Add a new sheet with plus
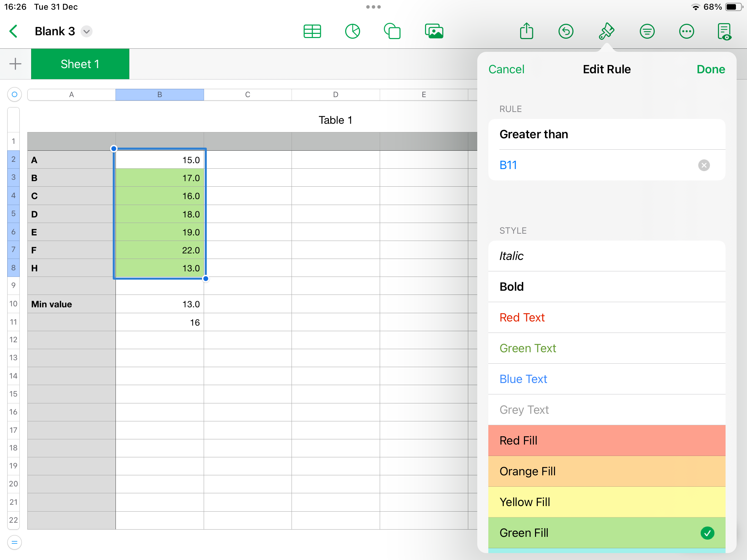 15,64
